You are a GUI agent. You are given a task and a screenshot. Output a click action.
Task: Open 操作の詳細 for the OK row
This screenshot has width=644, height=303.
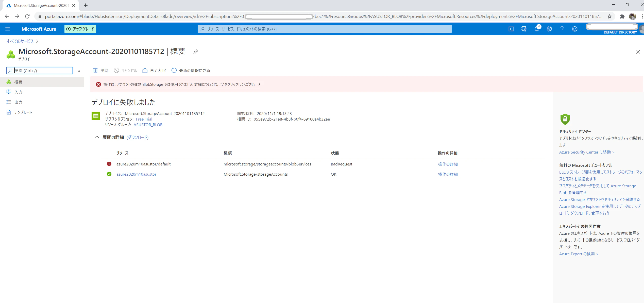448,174
